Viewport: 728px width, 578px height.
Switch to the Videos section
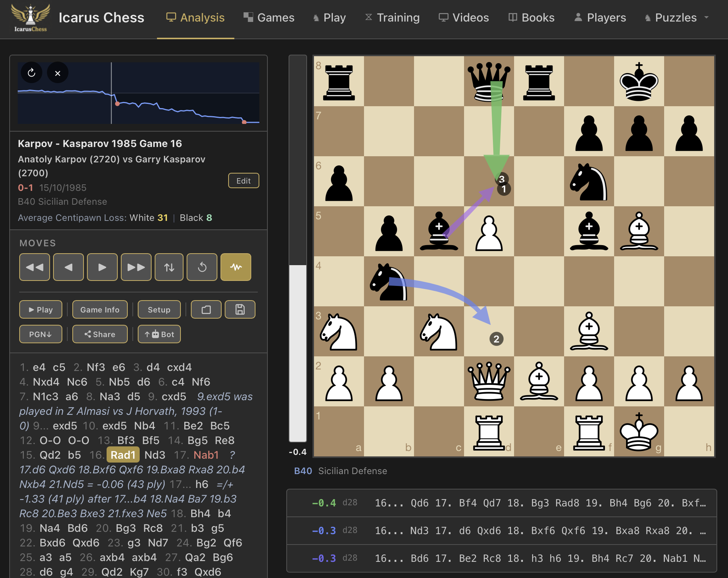point(463,17)
